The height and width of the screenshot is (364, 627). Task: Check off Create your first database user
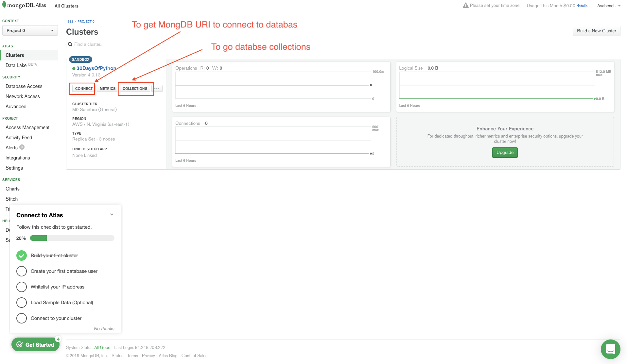pyautogui.click(x=22, y=271)
